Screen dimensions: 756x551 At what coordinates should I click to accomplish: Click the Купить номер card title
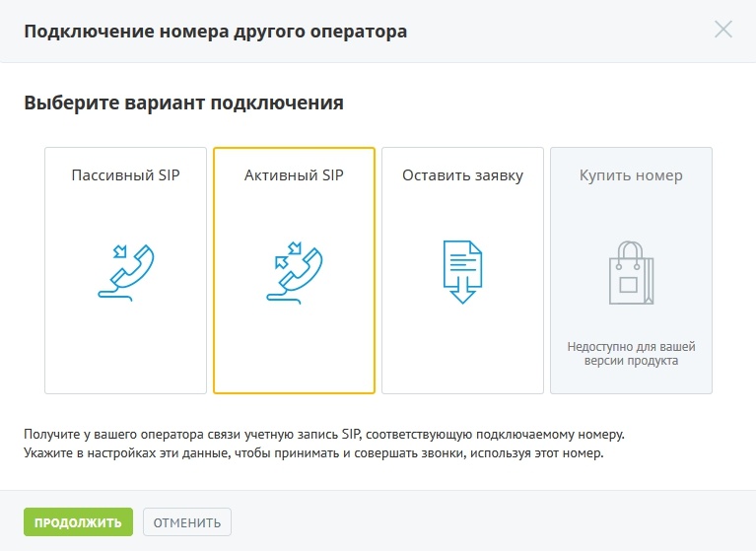point(631,175)
